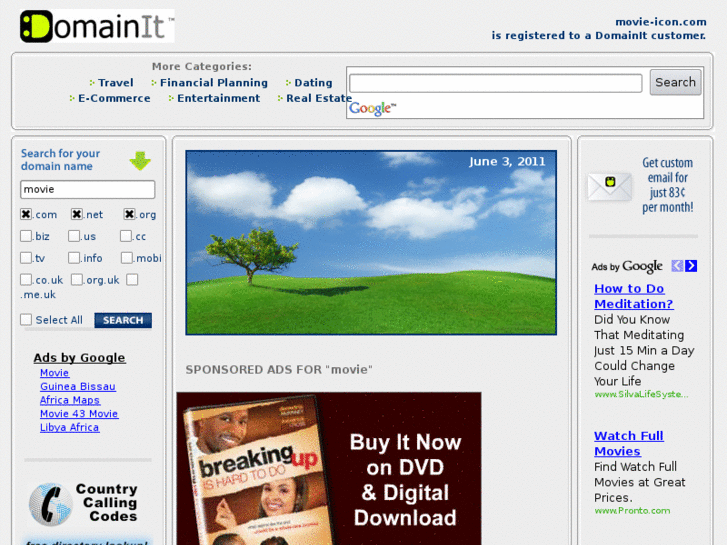
Task: Click the green down arrow icon
Action: point(140,161)
